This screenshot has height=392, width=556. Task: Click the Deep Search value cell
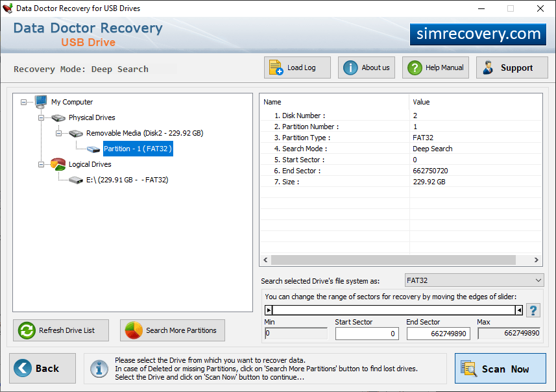tap(433, 149)
